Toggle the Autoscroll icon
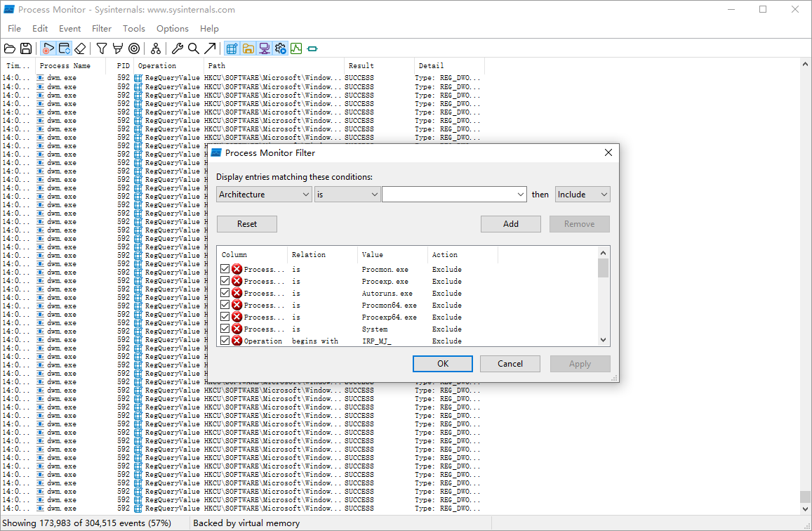 pyautogui.click(x=64, y=48)
